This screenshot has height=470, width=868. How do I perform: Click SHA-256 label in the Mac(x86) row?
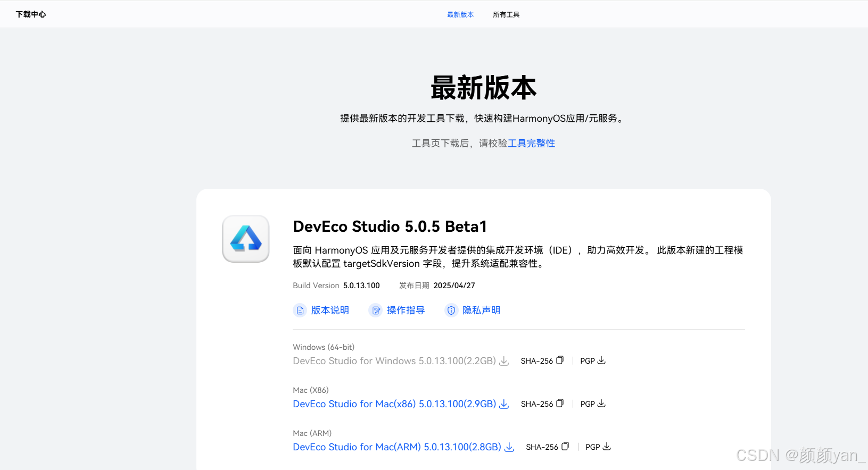coord(537,404)
